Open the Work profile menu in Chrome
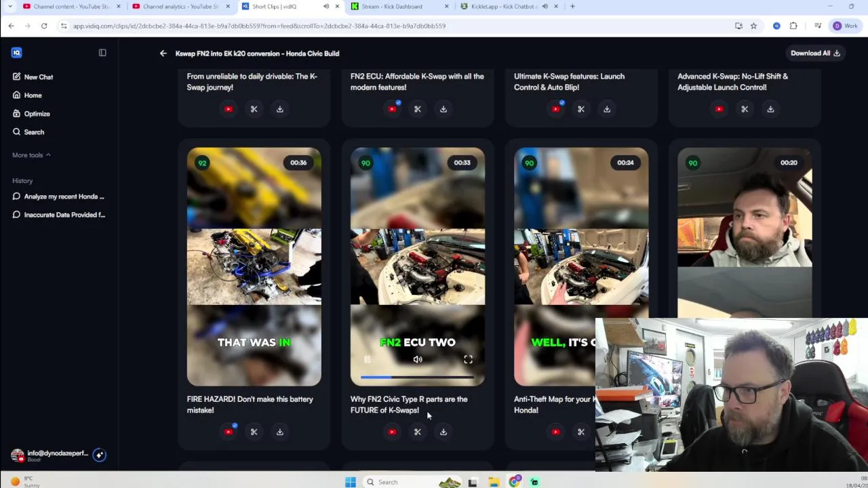Image resolution: width=868 pixels, height=488 pixels. click(x=846, y=26)
